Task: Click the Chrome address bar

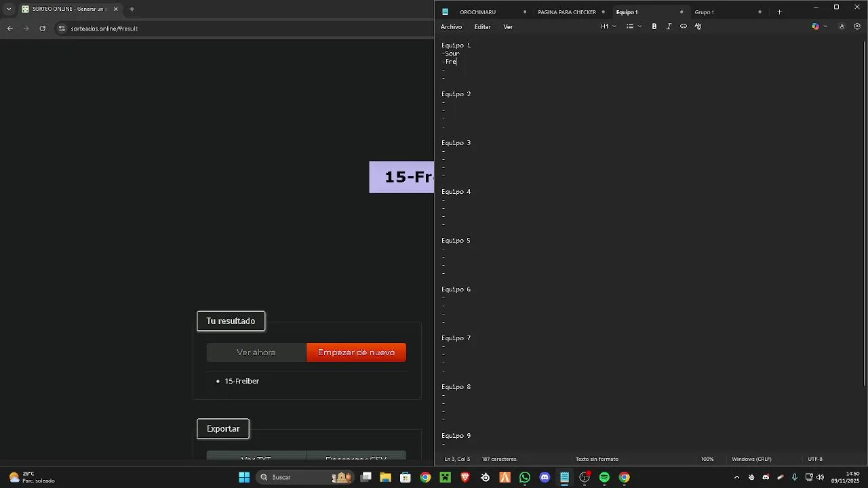Action: click(x=244, y=28)
